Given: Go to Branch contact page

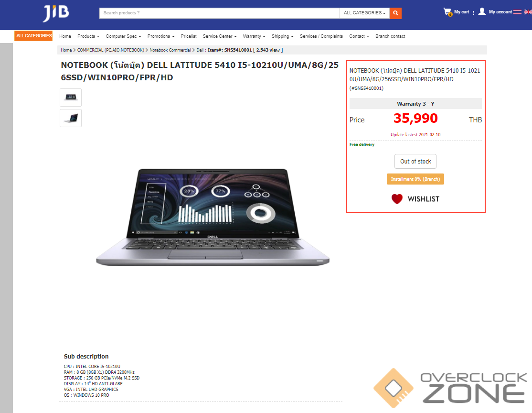Looking at the screenshot, I should 390,36.
